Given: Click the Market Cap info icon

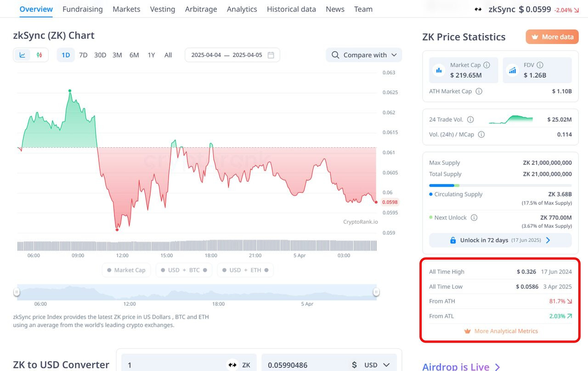Looking at the screenshot, I should [x=487, y=65].
